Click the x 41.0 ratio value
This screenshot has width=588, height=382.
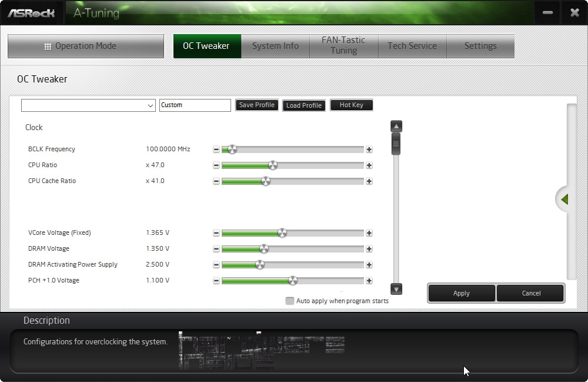click(155, 181)
